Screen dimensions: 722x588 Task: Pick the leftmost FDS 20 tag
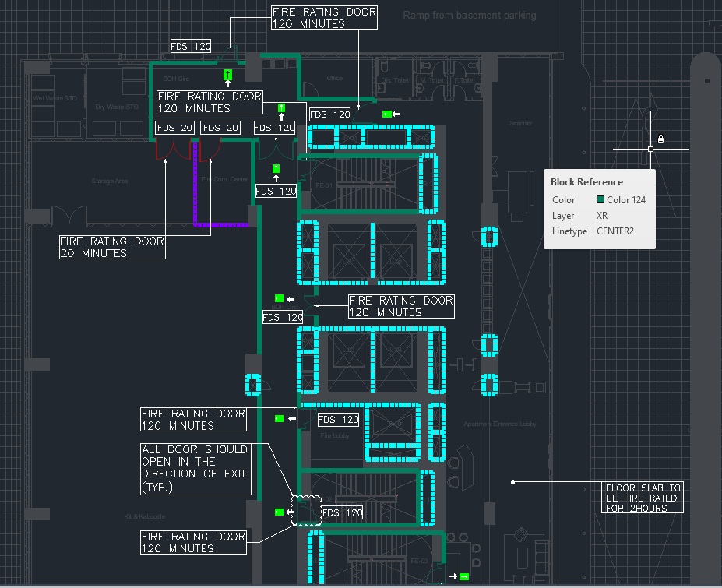[175, 128]
